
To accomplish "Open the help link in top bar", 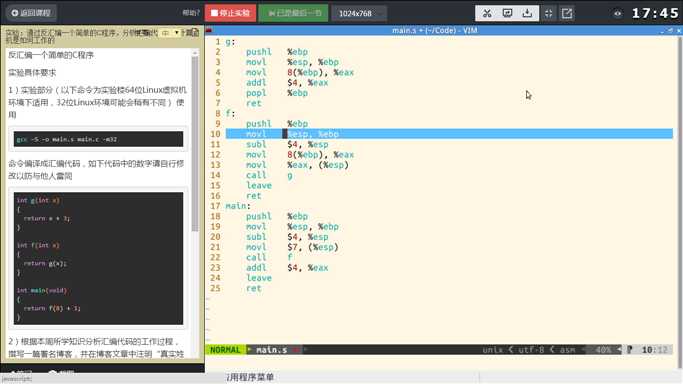I will coord(191,13).
